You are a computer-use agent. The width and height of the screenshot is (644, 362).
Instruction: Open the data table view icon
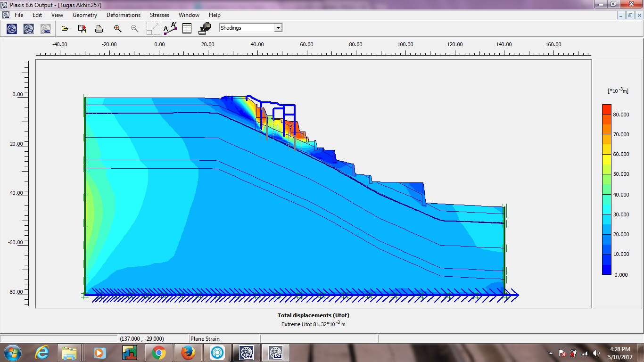[187, 29]
